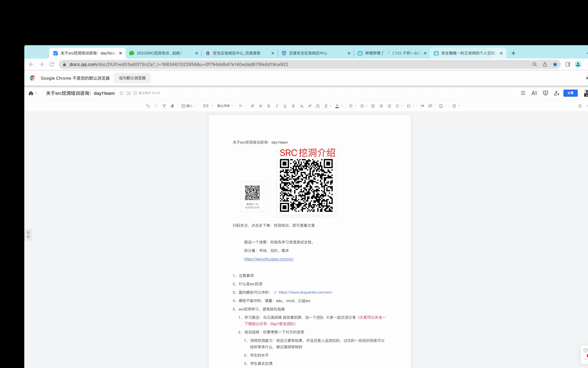This screenshot has height=368, width=588.
Task: Expand highlight color dropdown arrow
Action: pos(331,106)
